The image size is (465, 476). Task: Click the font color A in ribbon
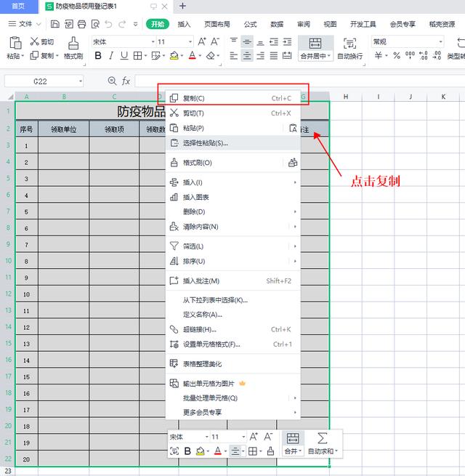click(192, 55)
